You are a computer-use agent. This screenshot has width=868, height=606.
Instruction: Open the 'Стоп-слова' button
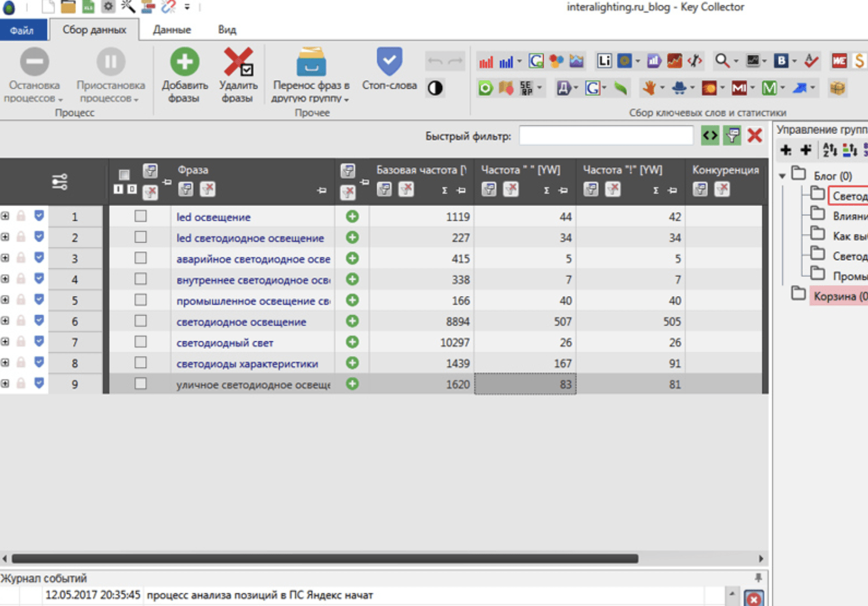click(389, 70)
